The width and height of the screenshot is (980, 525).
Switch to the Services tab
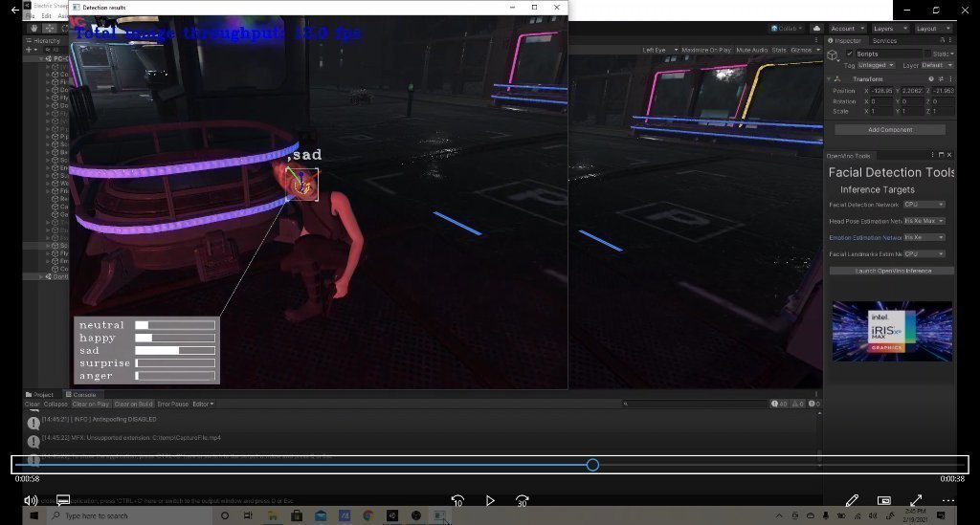point(884,40)
